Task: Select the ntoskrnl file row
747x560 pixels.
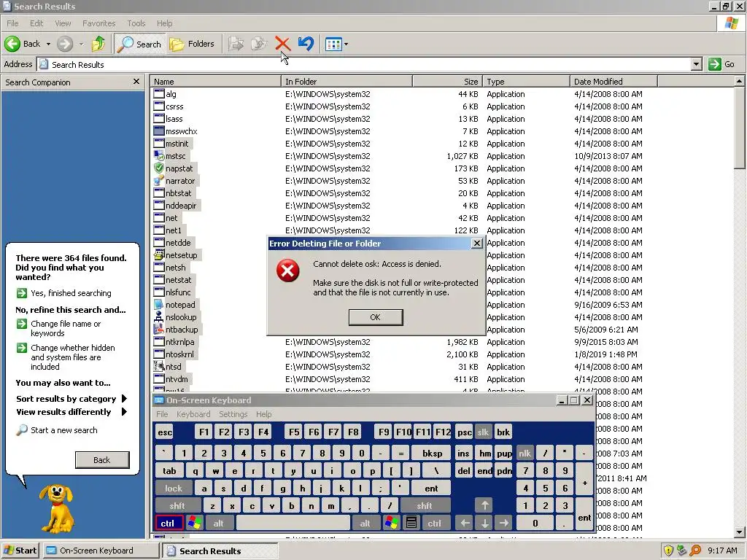Action: click(398, 354)
